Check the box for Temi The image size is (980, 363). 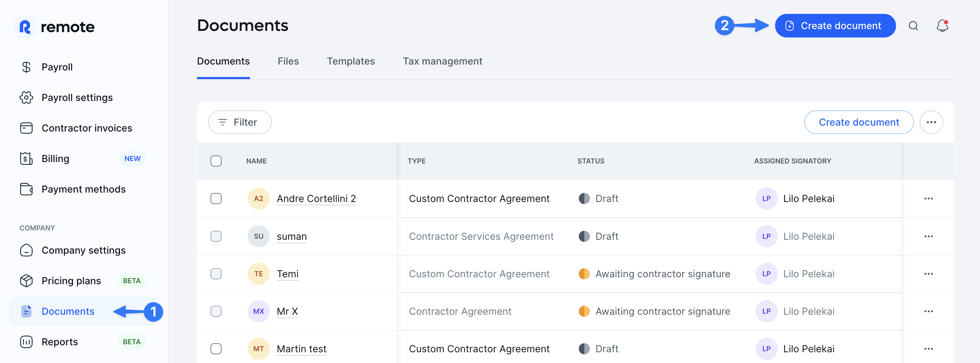[x=216, y=274]
